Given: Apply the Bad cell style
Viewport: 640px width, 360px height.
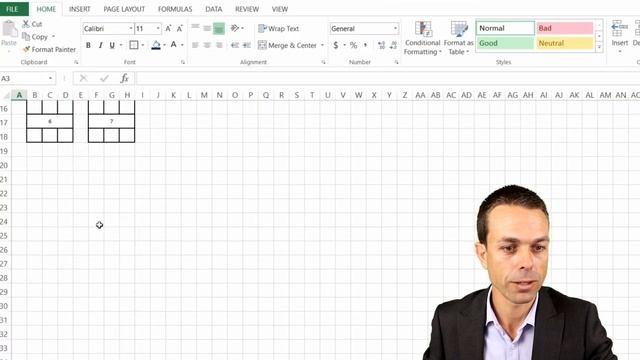Looking at the screenshot, I should pyautogui.click(x=564, y=28).
